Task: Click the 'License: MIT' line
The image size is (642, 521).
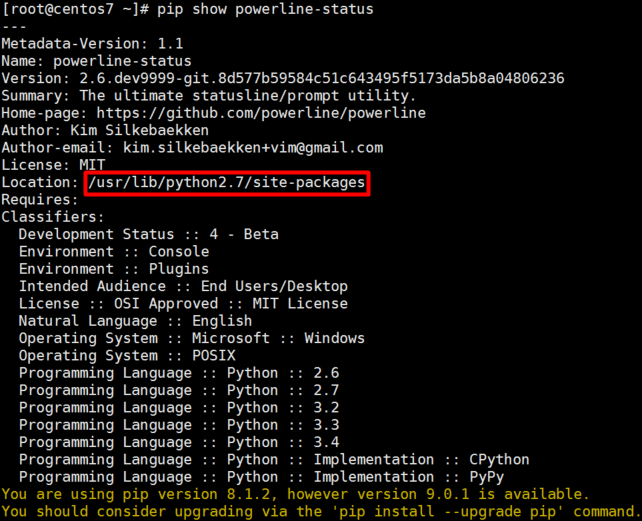Action: point(53,165)
